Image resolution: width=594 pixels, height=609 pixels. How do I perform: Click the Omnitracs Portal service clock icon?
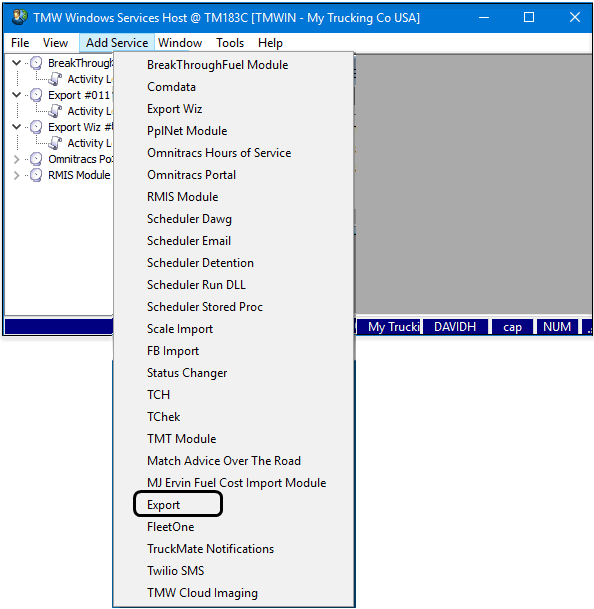[x=36, y=159]
